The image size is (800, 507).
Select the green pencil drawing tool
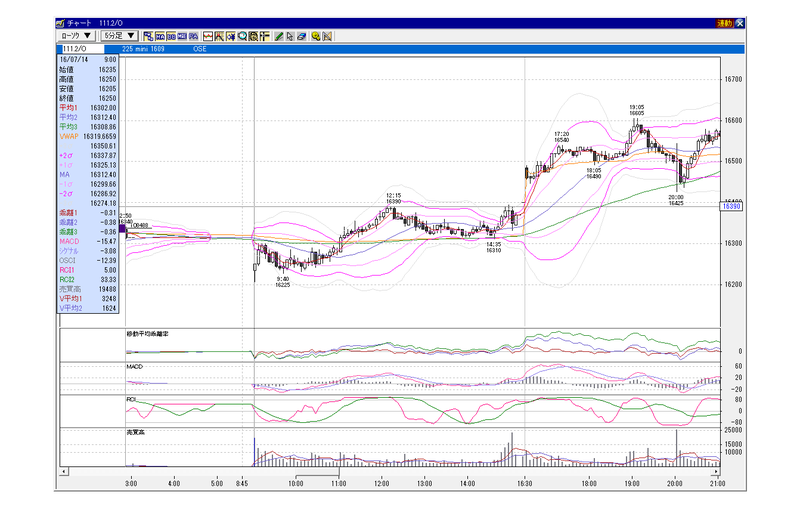[277, 35]
